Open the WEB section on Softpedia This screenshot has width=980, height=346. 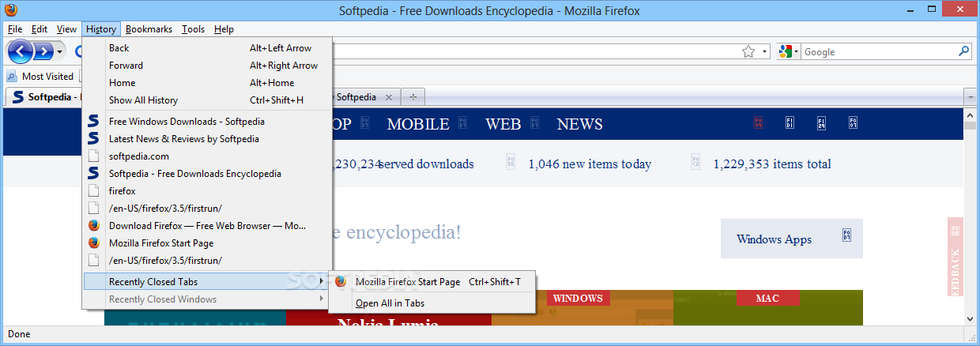tap(503, 124)
